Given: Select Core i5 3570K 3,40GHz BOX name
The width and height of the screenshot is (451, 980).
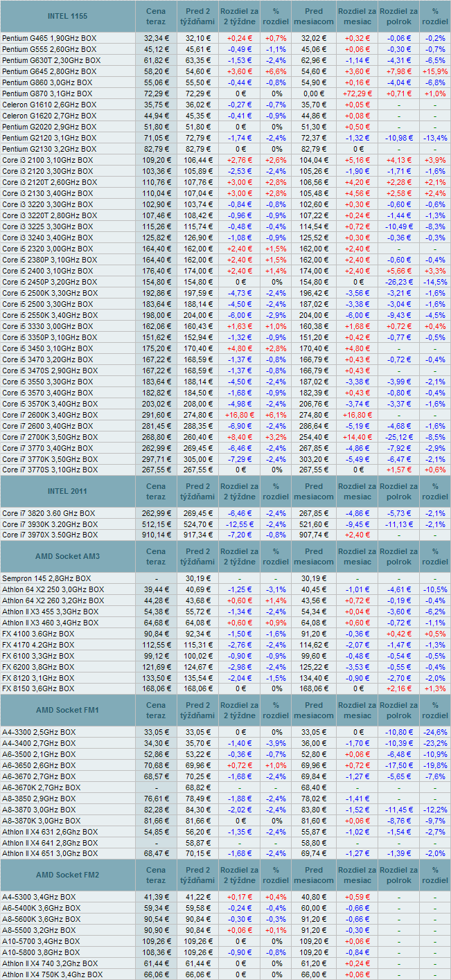Looking at the screenshot, I should point(49,403).
